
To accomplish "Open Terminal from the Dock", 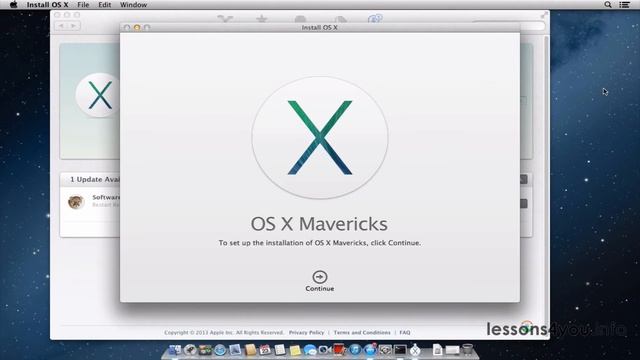I will click(x=400, y=350).
